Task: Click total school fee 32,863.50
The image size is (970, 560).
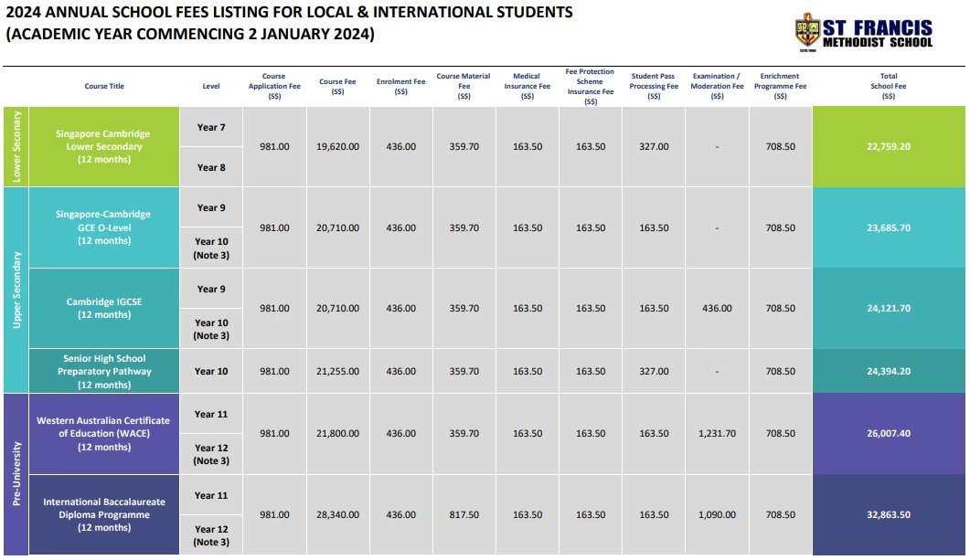Action: [889, 515]
